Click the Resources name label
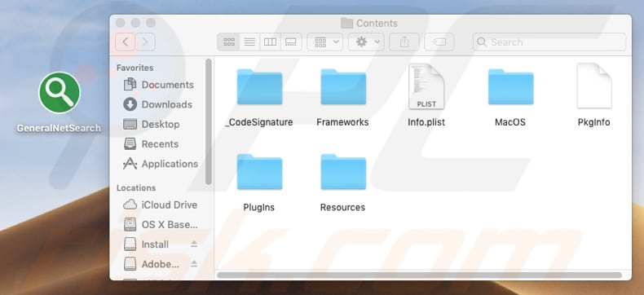Screen dimensions: 644x295 343,207
